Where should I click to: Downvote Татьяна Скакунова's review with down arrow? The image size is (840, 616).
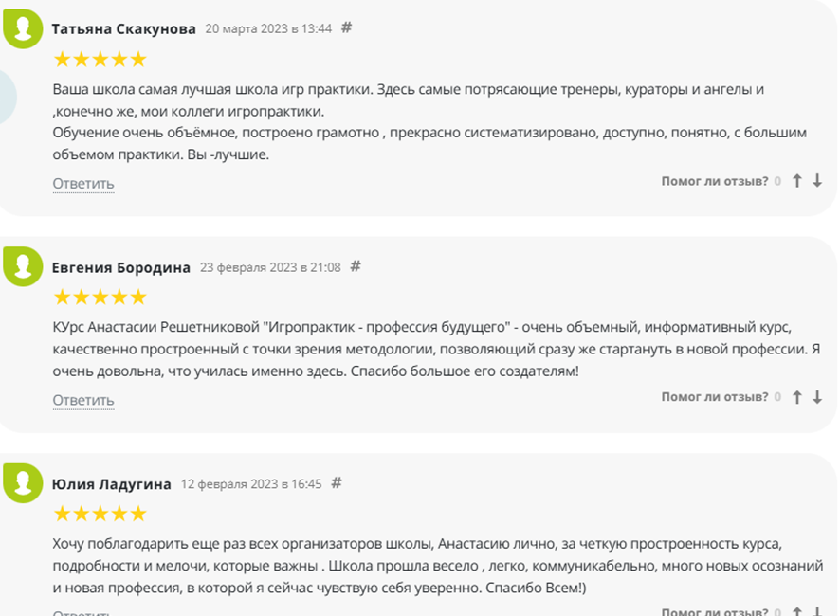(818, 181)
